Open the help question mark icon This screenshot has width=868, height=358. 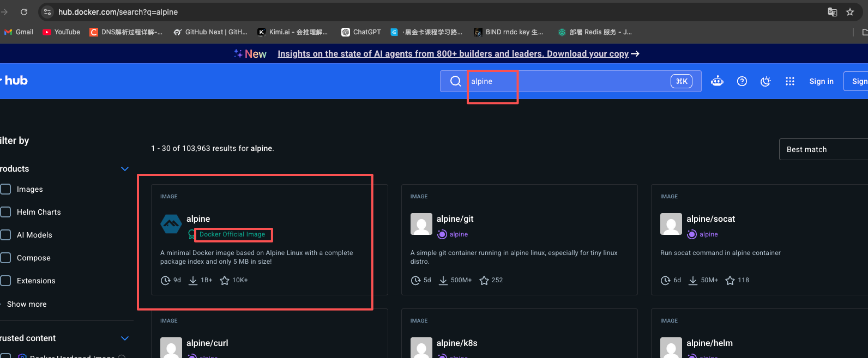[x=742, y=81]
